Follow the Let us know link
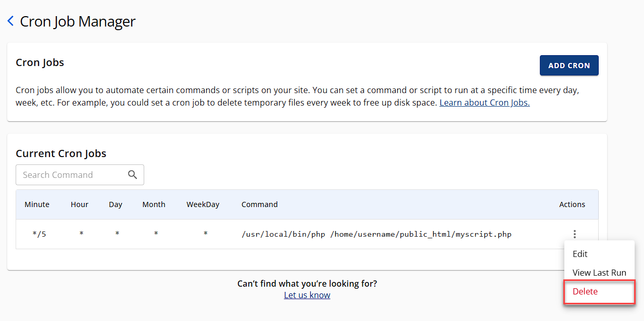Image resolution: width=644 pixels, height=321 pixels. [x=307, y=295]
